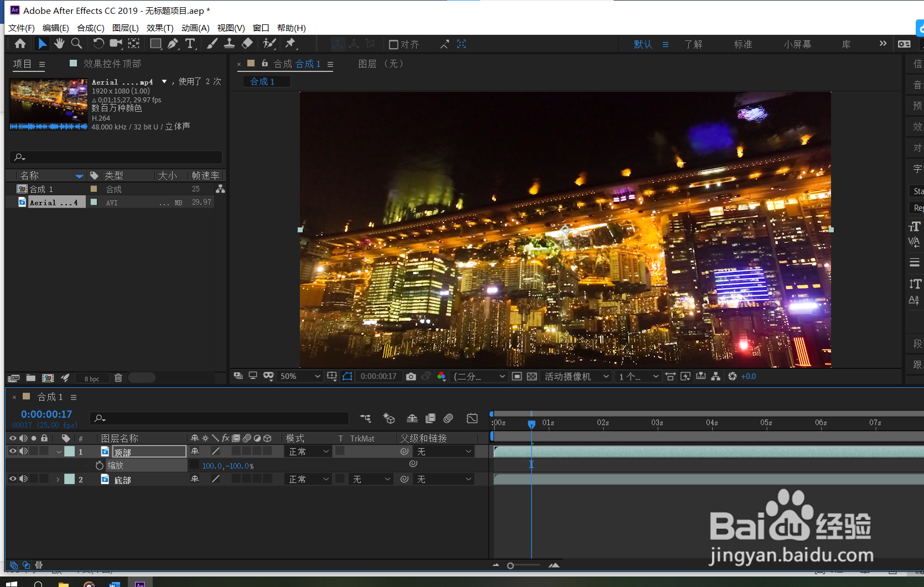Expand the 底部 layer properties
Image resolution: width=924 pixels, height=587 pixels.
pyautogui.click(x=58, y=480)
